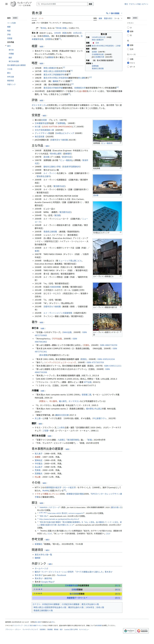Select the 閲覧 view tab
This screenshot has width=154, height=644.
pyautogui.click(x=95, y=18)
